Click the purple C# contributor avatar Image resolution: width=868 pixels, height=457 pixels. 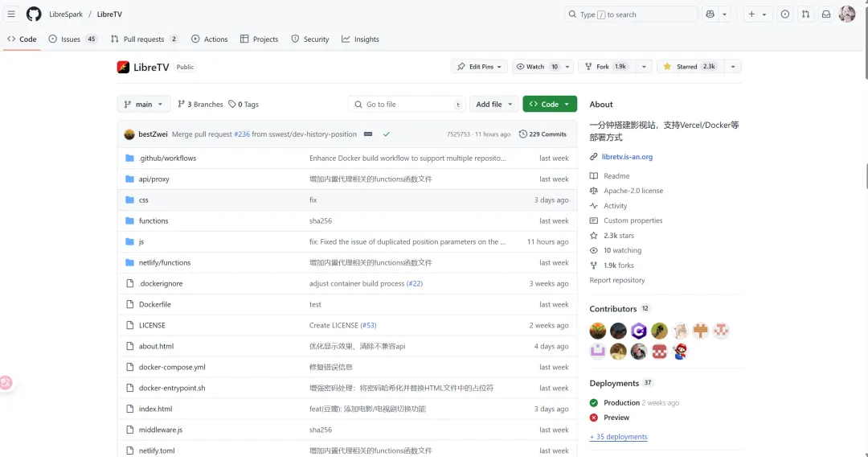pyautogui.click(x=639, y=331)
